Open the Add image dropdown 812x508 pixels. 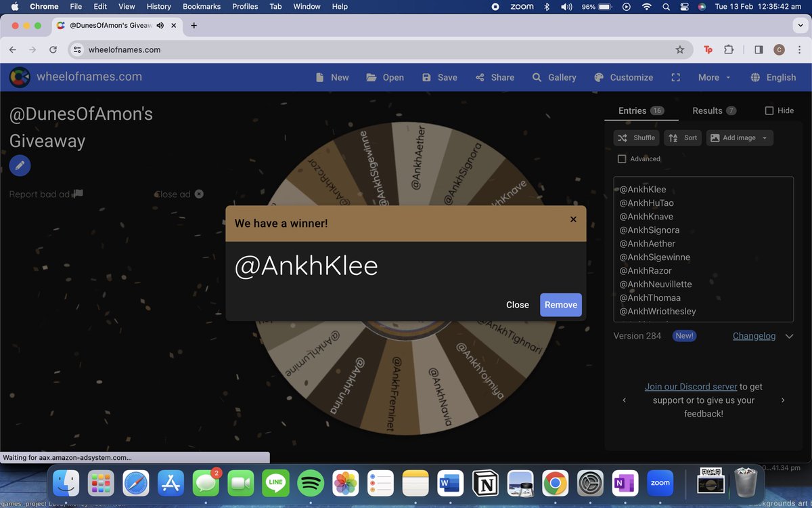coord(740,137)
